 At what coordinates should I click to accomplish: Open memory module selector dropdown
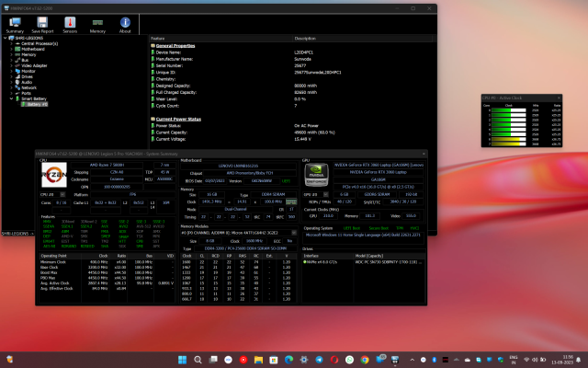pos(294,233)
